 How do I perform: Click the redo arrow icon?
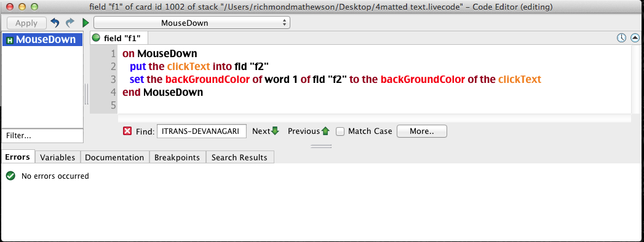(70, 23)
